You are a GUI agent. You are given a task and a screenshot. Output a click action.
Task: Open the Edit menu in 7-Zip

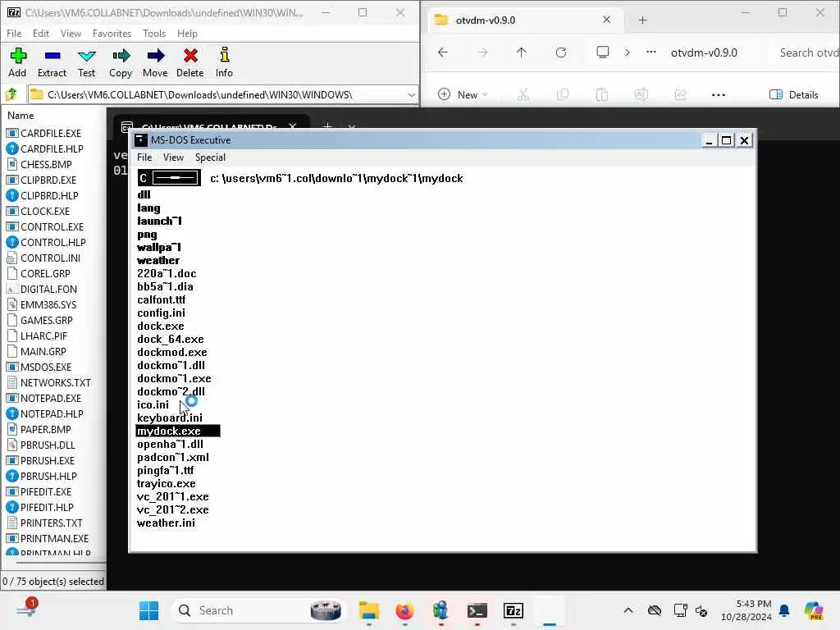coord(41,33)
